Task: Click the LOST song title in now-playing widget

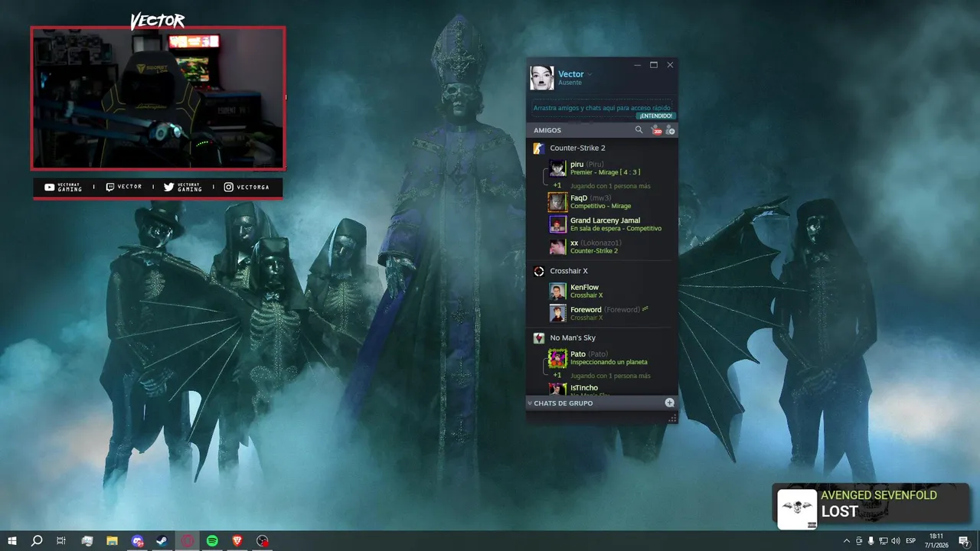Action: 839,512
